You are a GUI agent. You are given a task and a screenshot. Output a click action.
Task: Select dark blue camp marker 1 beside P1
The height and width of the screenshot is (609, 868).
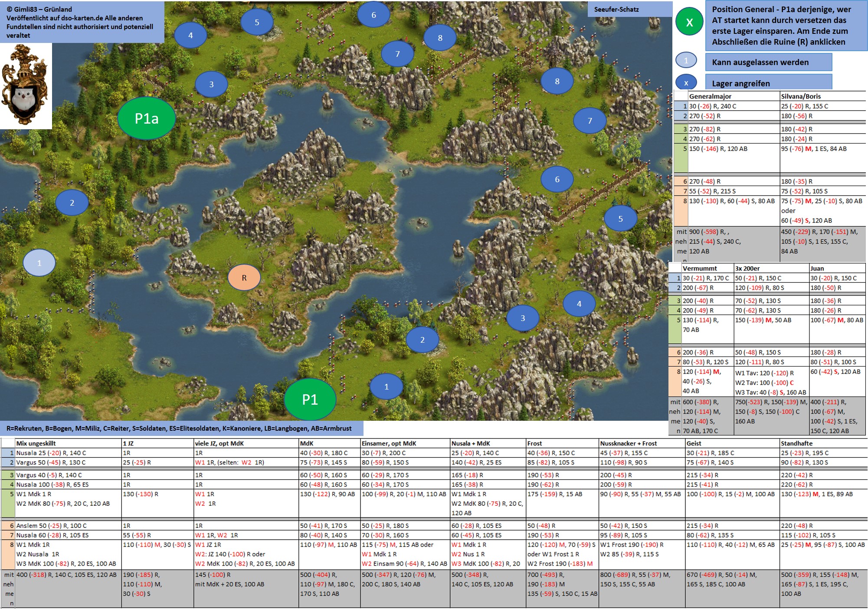coord(387,386)
